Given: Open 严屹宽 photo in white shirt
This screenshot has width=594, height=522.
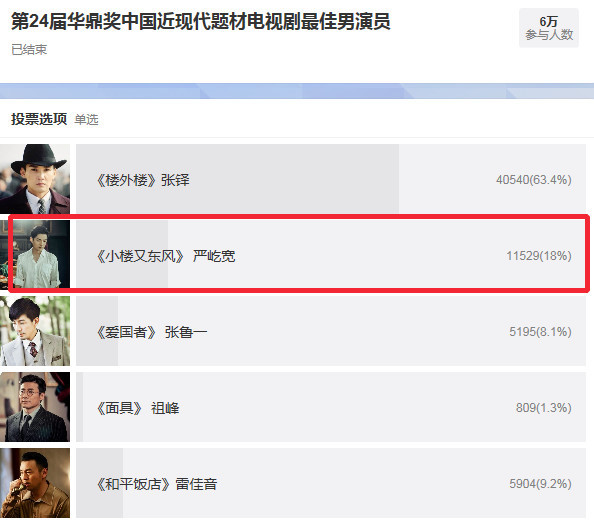Looking at the screenshot, I should (35, 255).
